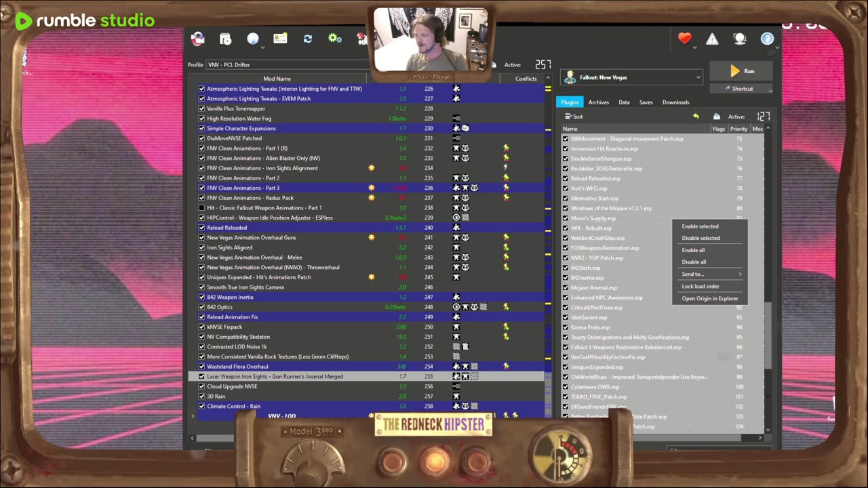
Task: Select the Plugins tab
Action: point(570,102)
